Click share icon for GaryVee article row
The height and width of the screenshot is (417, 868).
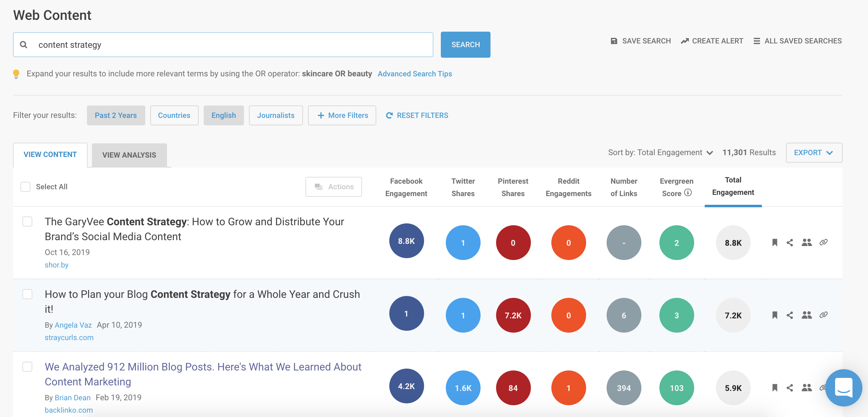pos(789,243)
